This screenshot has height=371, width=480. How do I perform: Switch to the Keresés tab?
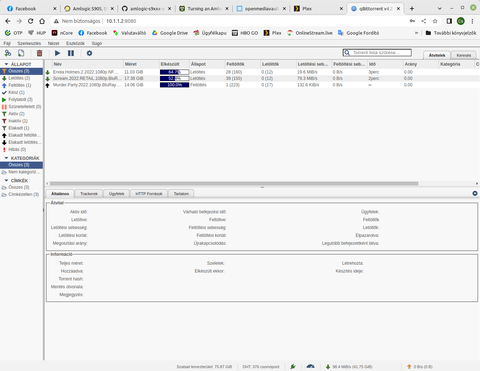pyautogui.click(x=464, y=55)
